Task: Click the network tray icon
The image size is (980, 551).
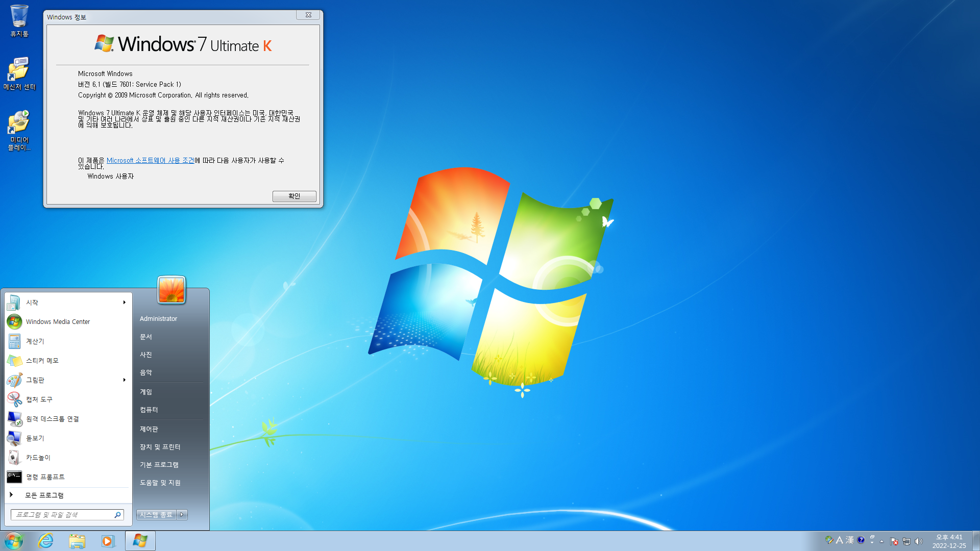Action: click(x=906, y=541)
